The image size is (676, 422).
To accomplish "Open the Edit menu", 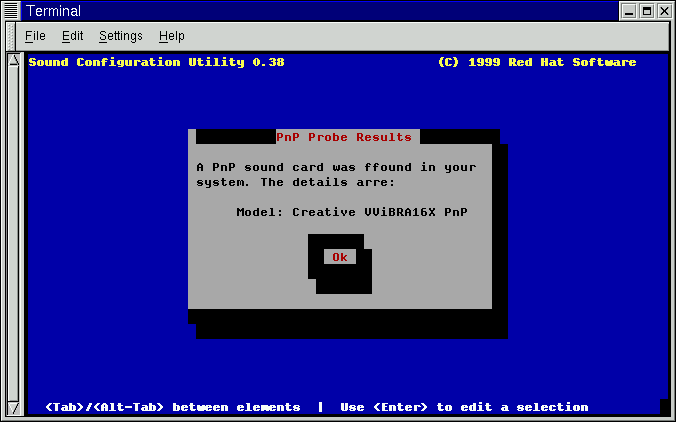I will coord(72,36).
